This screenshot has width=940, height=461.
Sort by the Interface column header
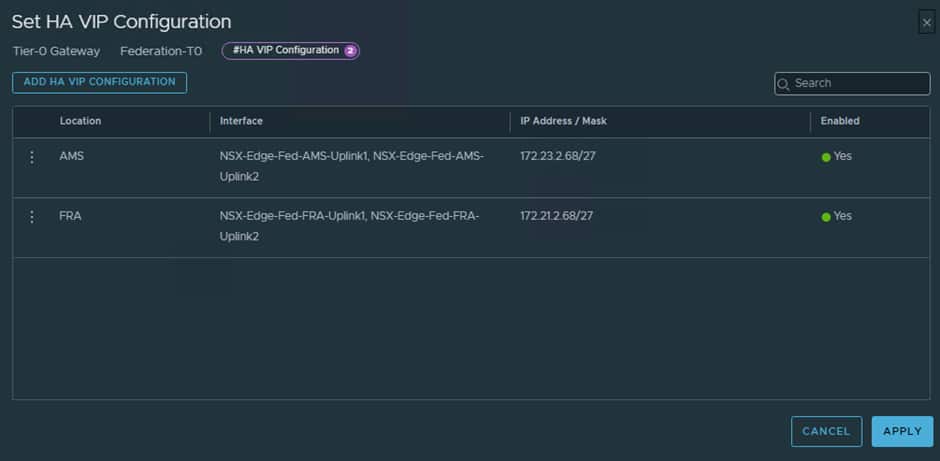click(241, 121)
